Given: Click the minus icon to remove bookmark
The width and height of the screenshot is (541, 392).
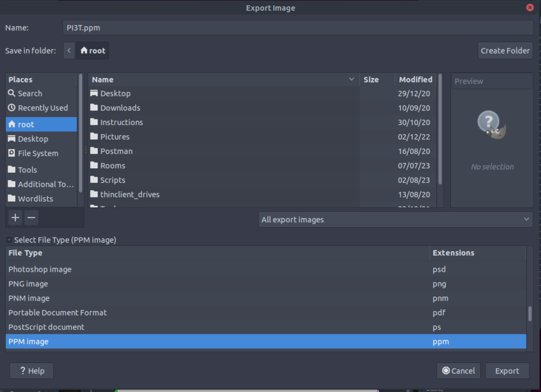Looking at the screenshot, I should (x=31, y=218).
